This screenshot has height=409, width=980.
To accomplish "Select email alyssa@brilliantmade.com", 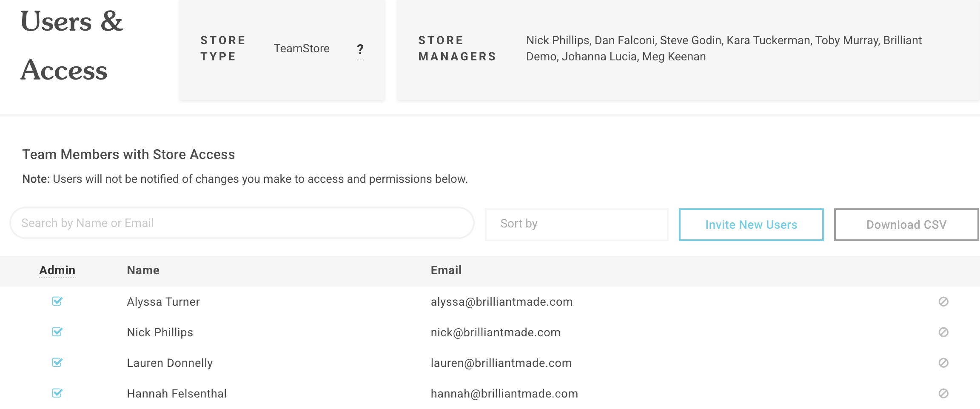I will click(x=501, y=302).
